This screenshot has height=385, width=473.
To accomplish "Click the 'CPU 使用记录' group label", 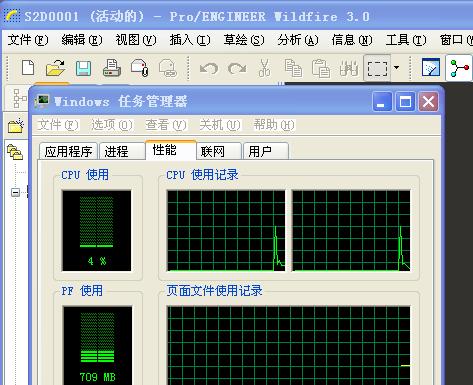I will coord(202,175).
